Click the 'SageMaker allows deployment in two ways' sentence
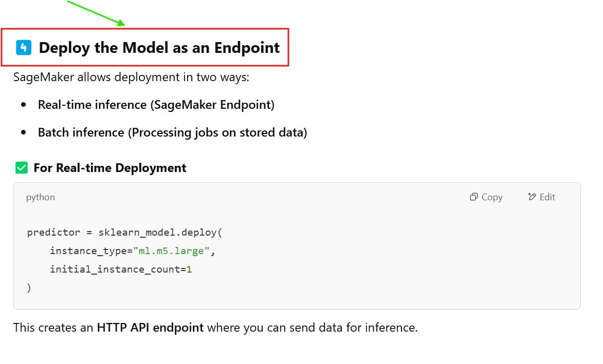 click(x=131, y=78)
